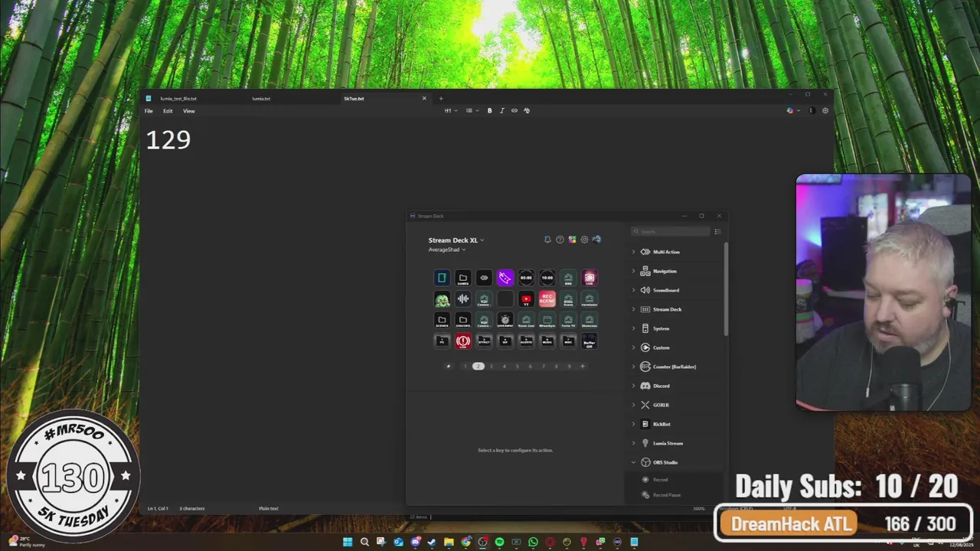Screen dimensions: 980x551
Task: Toggle bold formatting in Notepad
Action: pyautogui.click(x=490, y=110)
